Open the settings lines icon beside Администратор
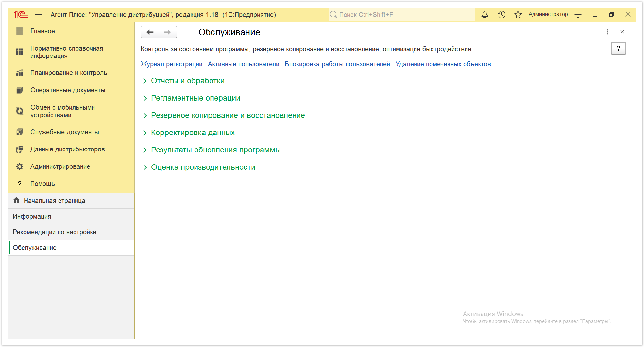Image resolution: width=644 pixels, height=347 pixels. 578,15
